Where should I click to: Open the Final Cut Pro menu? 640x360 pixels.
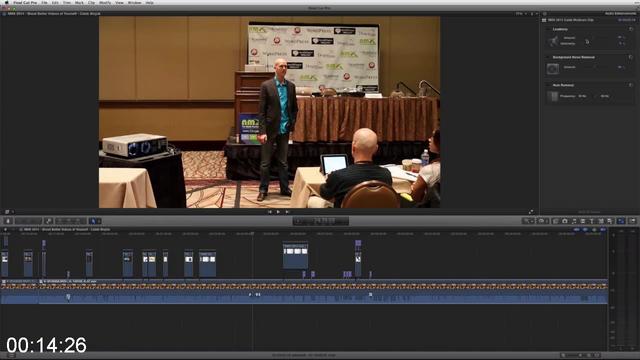25,2
